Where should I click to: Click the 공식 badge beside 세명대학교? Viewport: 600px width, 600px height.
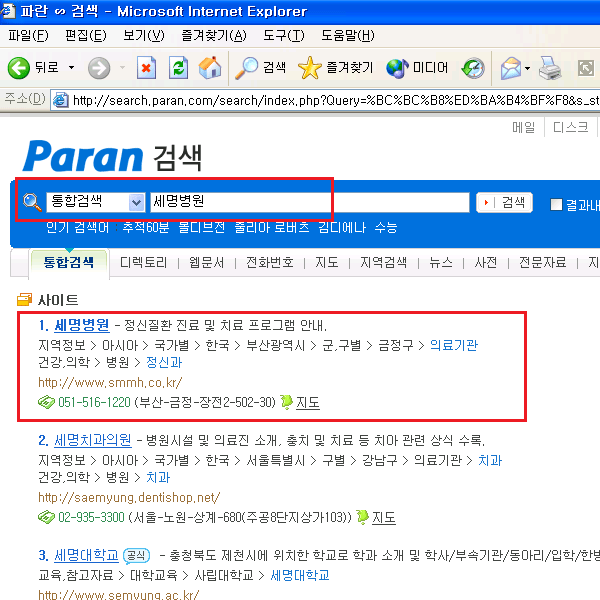click(x=137, y=556)
